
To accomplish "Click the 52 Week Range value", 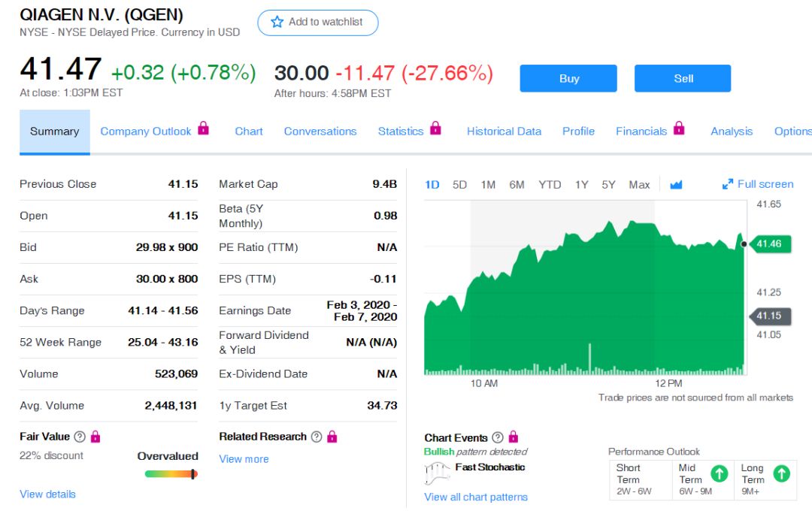I will click(x=163, y=342).
